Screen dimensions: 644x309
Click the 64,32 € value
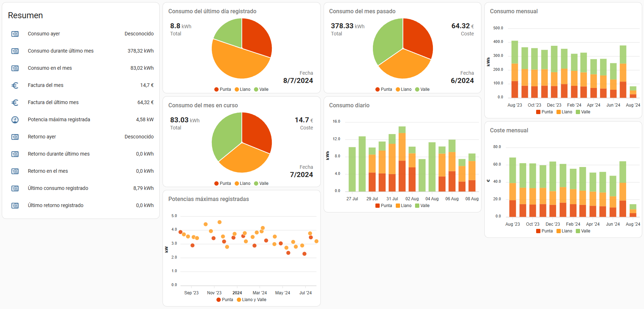(145, 103)
